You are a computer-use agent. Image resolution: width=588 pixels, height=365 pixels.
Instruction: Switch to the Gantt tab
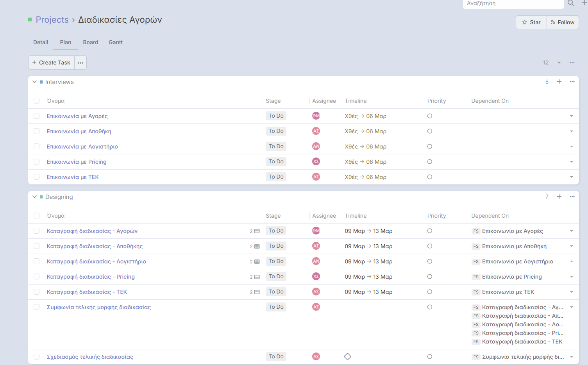tap(116, 42)
